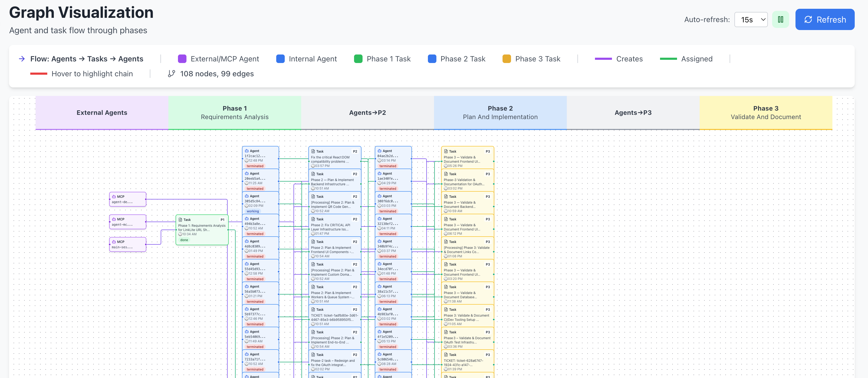Viewport: 868px width, 378px height.
Task: Click the "External Agents" column header
Action: coord(101,112)
